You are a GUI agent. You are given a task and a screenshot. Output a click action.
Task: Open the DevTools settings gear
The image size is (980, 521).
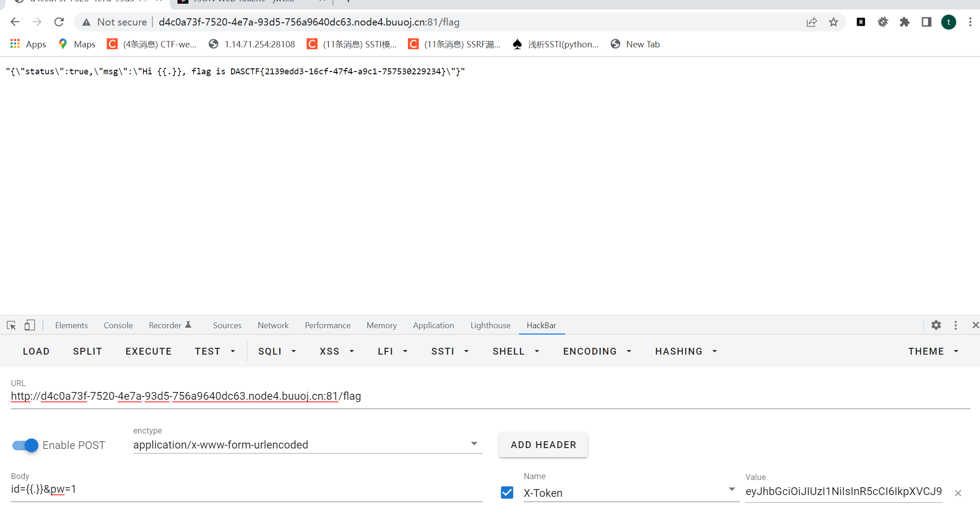[x=936, y=325]
